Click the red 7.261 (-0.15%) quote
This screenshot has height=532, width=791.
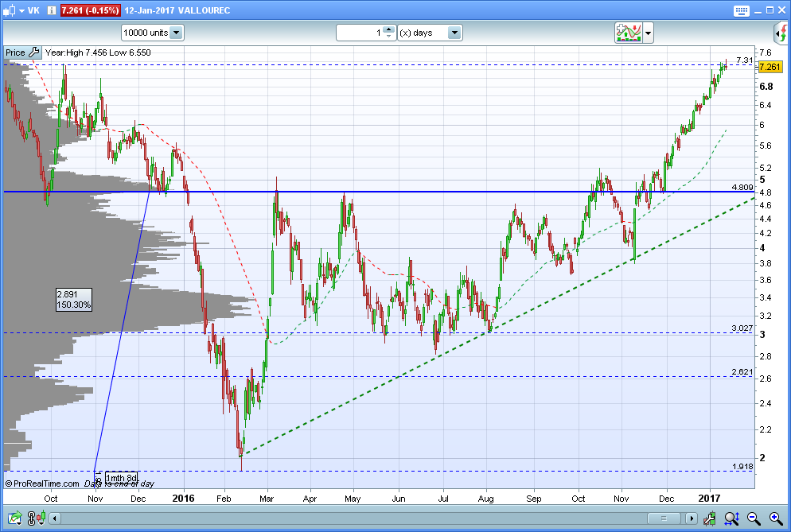coord(90,10)
